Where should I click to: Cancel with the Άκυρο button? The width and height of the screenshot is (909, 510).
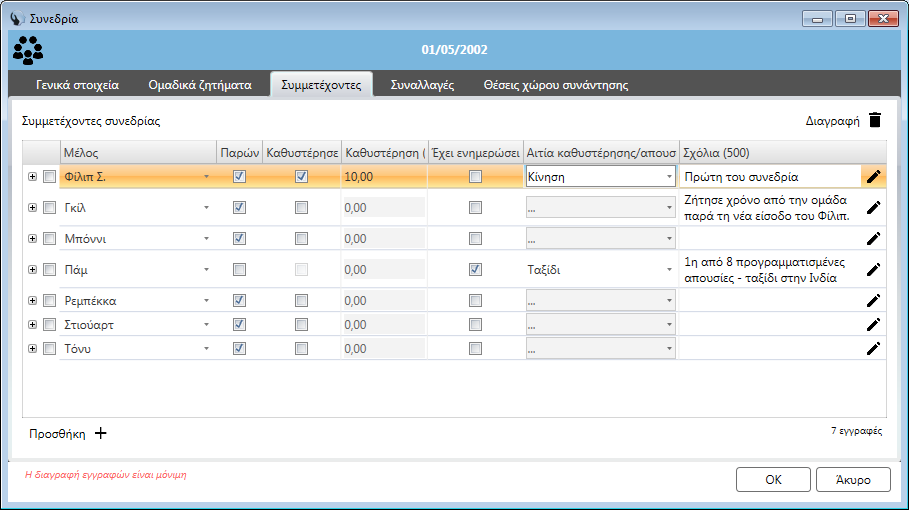(x=853, y=479)
